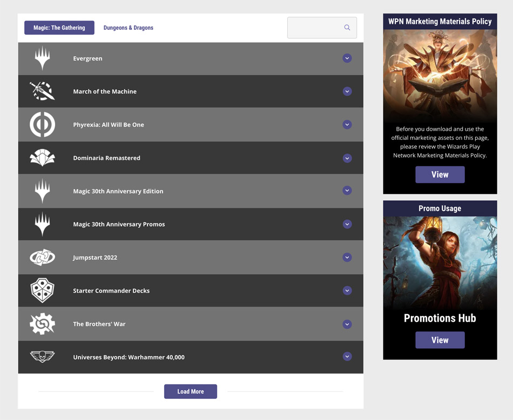The width and height of the screenshot is (513, 420).
Task: Click the magnifying glass search icon
Action: (x=347, y=28)
